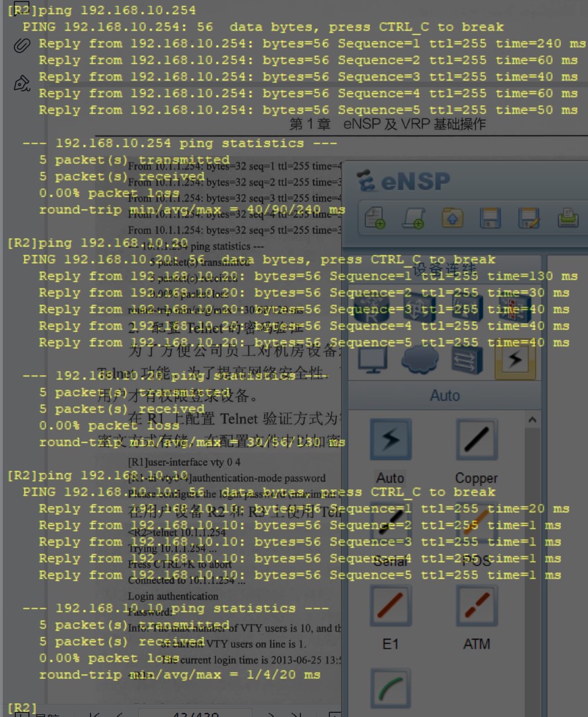588x717 pixels.
Task: Go to first page in PDF viewer
Action: 94,714
